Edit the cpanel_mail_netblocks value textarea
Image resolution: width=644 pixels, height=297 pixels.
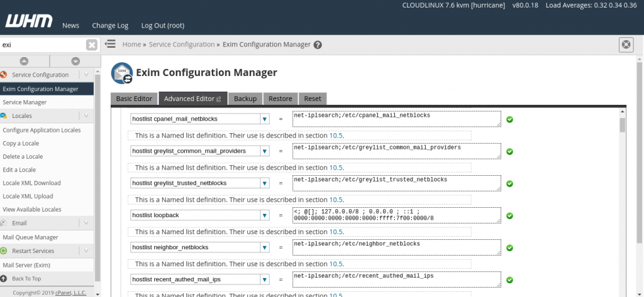(397, 119)
